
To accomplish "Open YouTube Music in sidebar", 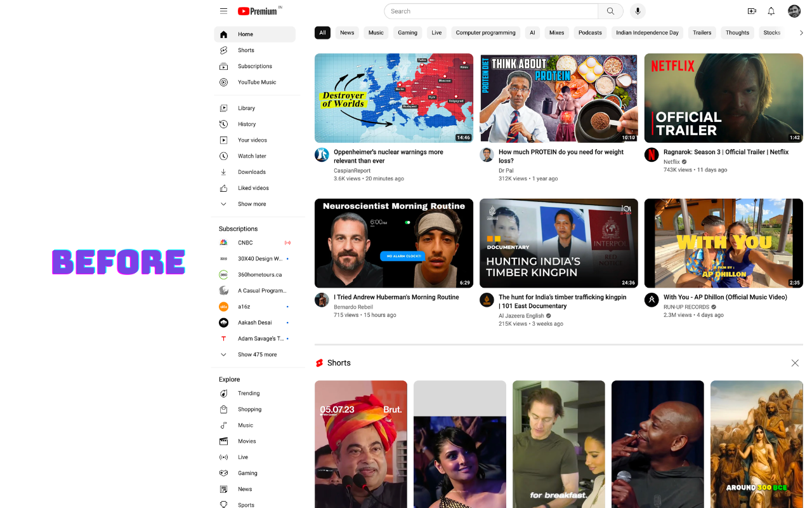I will tap(254, 82).
